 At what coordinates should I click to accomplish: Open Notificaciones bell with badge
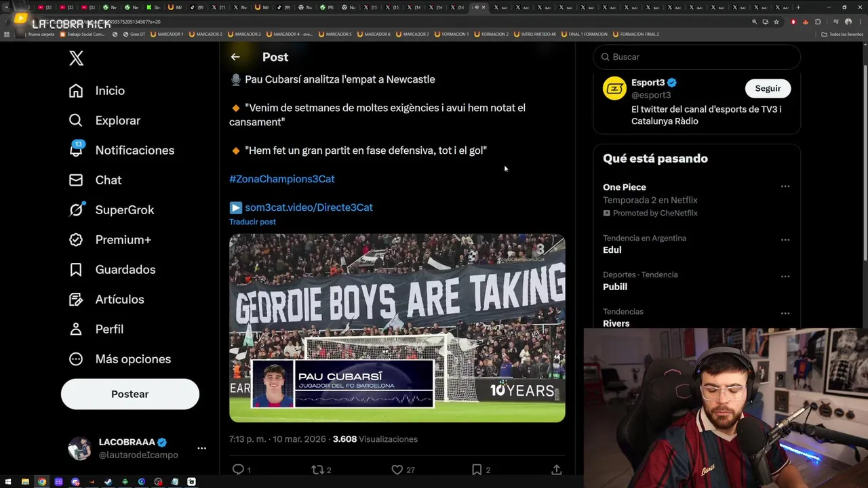pyautogui.click(x=121, y=150)
